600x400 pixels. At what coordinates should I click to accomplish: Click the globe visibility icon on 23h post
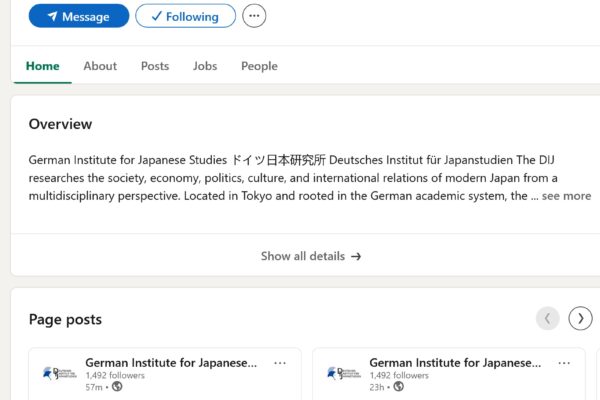(399, 387)
